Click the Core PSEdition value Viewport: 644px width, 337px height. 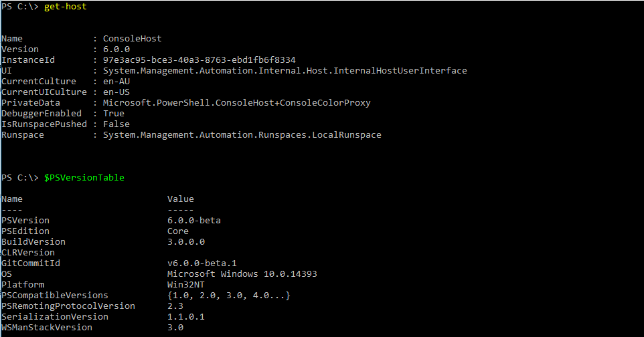[177, 231]
